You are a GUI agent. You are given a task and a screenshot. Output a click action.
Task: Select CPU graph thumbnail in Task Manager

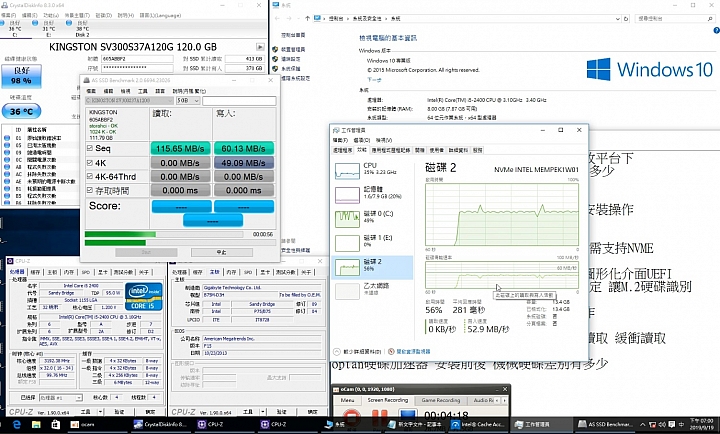pyautogui.click(x=347, y=171)
